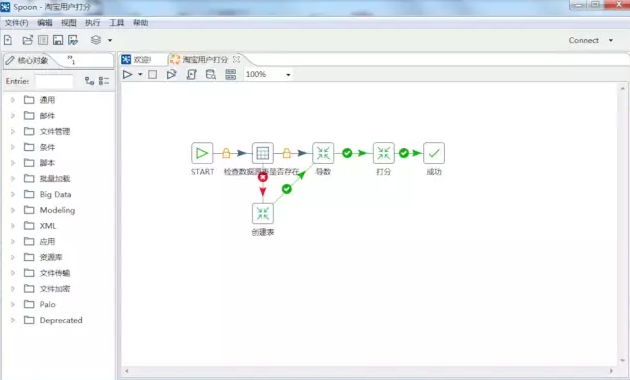
Task: Open the 文件(F) menu
Action: click(16, 23)
